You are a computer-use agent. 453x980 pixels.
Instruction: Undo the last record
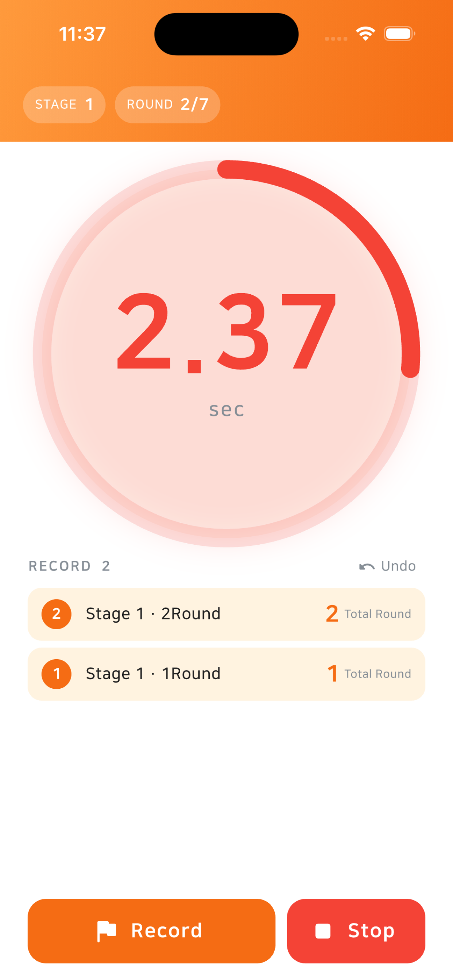click(x=387, y=566)
